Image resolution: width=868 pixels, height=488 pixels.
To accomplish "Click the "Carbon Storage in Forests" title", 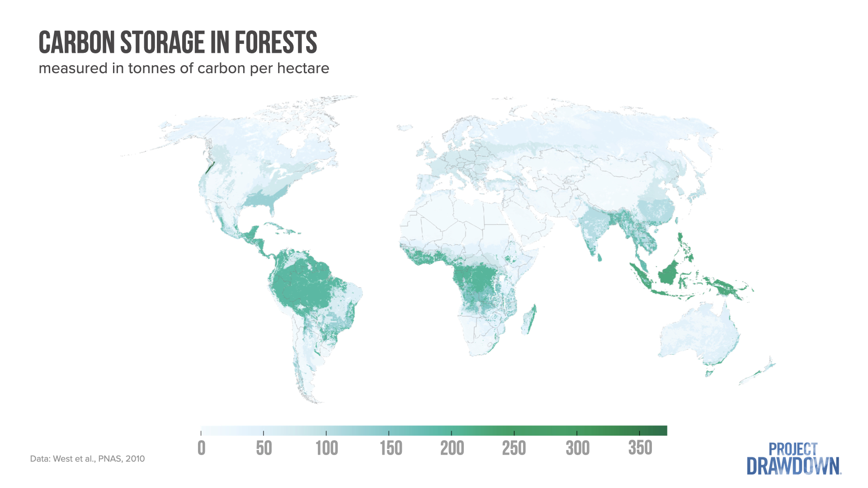I will coord(178,42).
